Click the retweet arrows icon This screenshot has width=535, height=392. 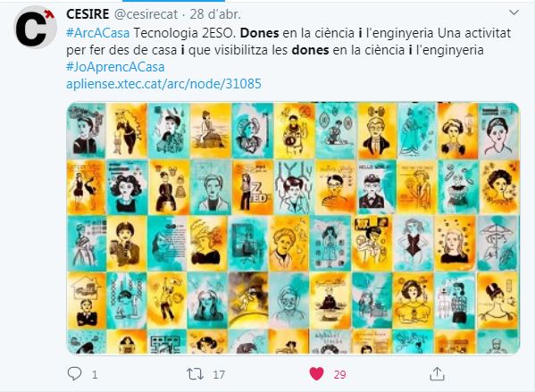(x=196, y=374)
